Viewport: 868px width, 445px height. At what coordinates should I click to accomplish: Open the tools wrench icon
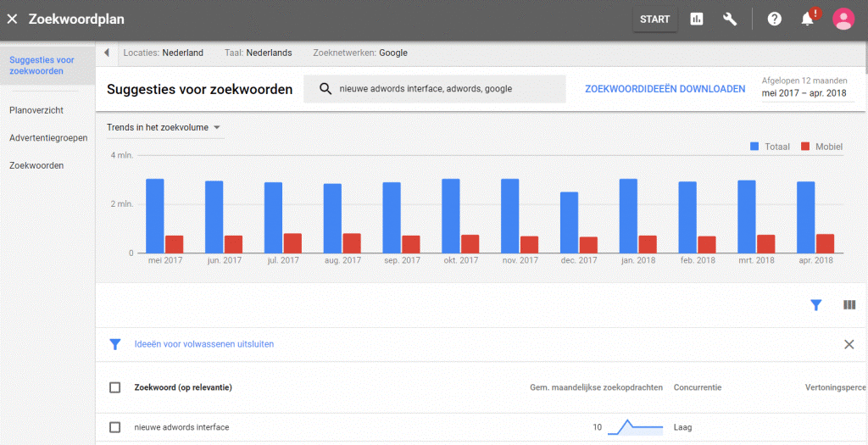(730, 19)
